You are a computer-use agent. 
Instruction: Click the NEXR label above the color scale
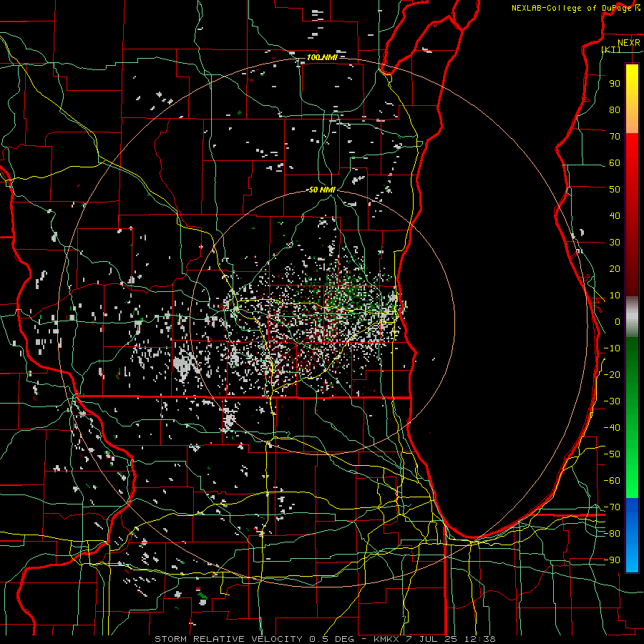click(628, 43)
